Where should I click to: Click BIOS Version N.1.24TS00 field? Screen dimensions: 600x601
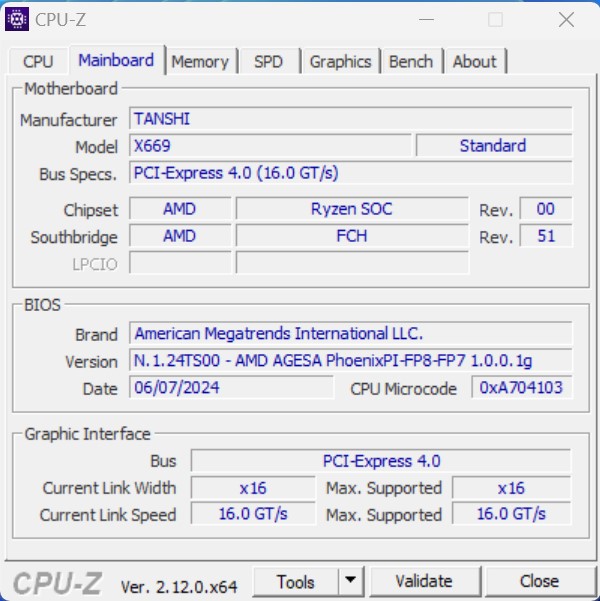coord(350,360)
